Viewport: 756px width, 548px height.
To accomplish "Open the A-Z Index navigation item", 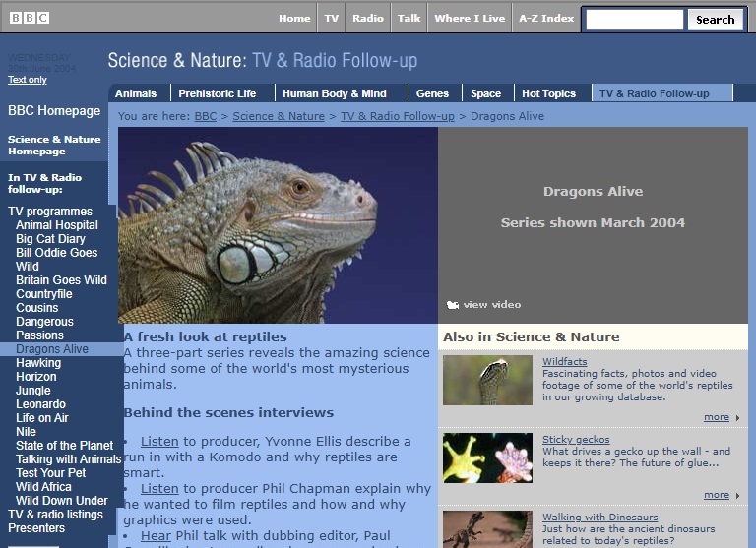I will [x=546, y=18].
